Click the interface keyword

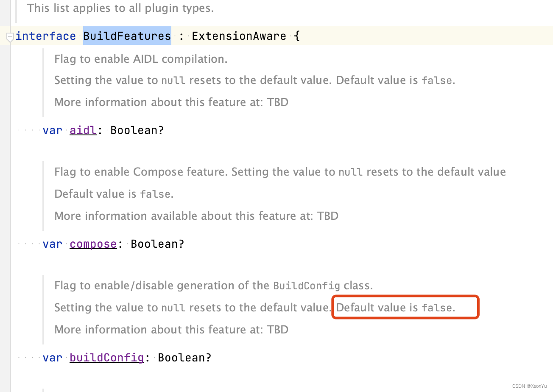pyautogui.click(x=46, y=36)
